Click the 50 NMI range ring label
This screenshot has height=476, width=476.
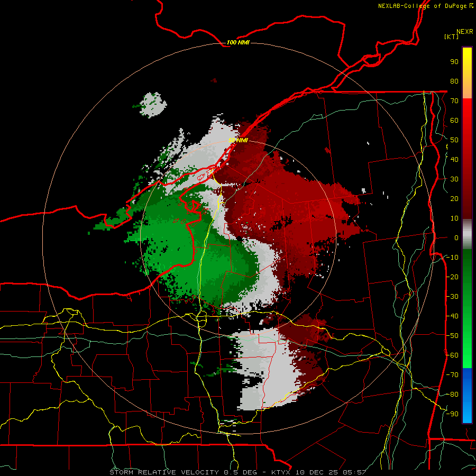(x=238, y=140)
